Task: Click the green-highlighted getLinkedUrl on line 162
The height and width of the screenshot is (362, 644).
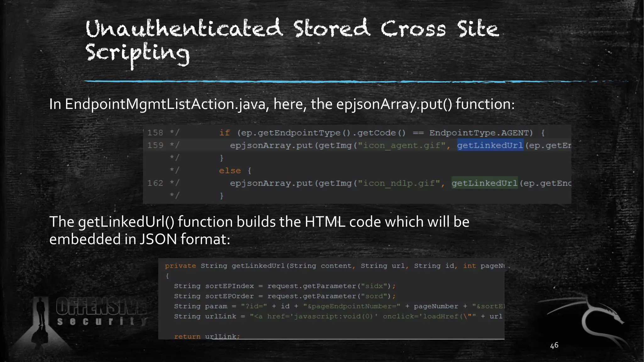Action: [484, 183]
